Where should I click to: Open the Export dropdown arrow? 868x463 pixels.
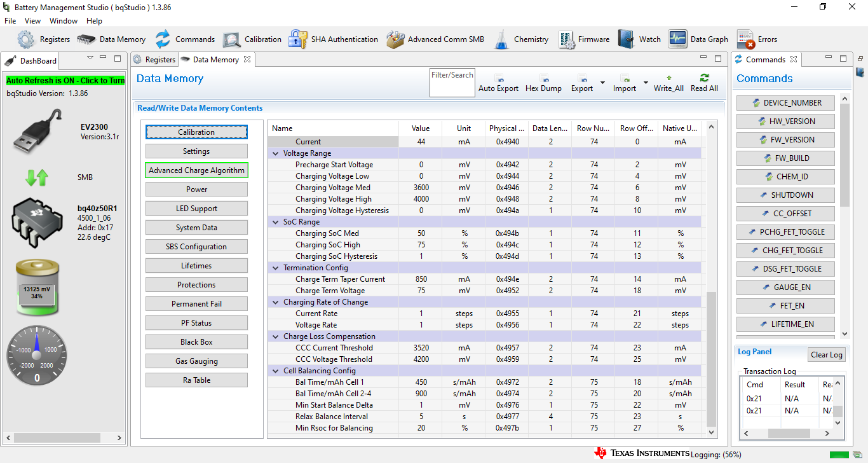[602, 83]
